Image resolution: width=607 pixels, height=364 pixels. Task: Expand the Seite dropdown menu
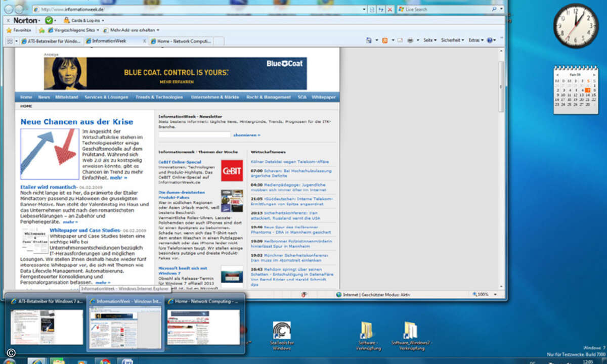coord(429,40)
